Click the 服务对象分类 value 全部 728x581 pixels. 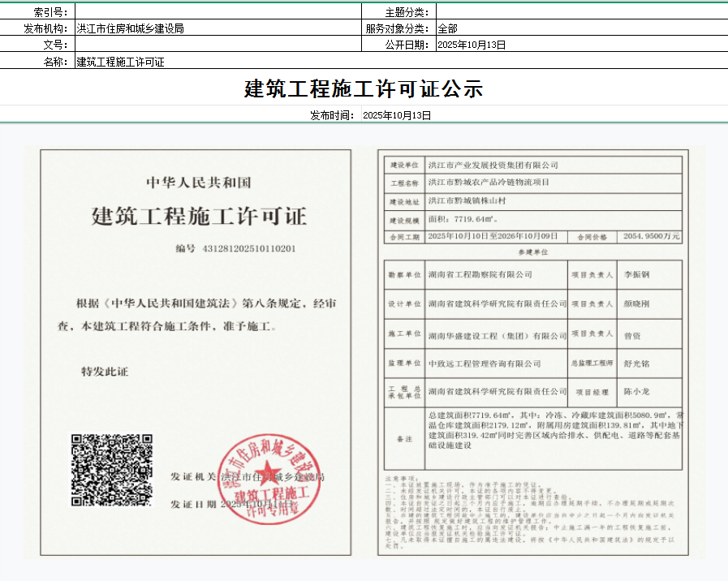[x=448, y=28]
